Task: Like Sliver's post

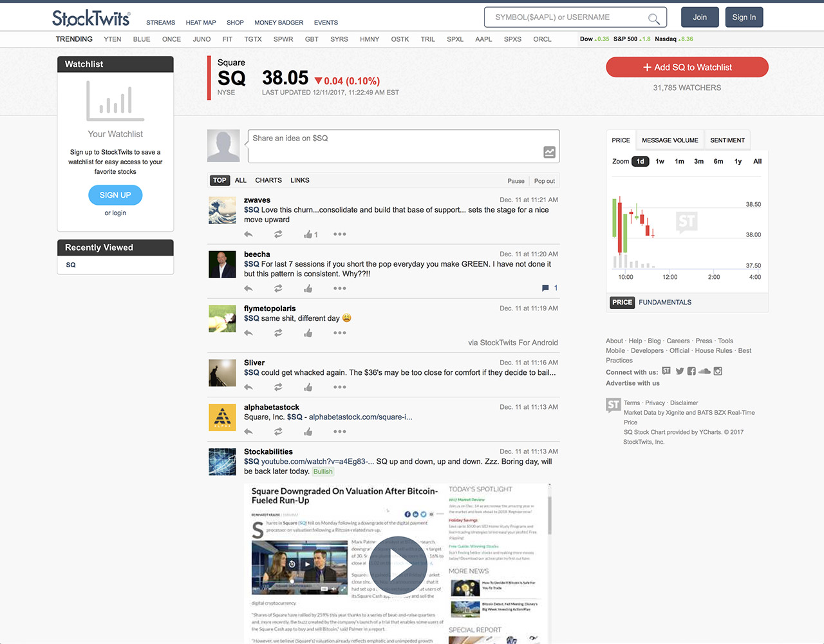Action: pos(308,387)
